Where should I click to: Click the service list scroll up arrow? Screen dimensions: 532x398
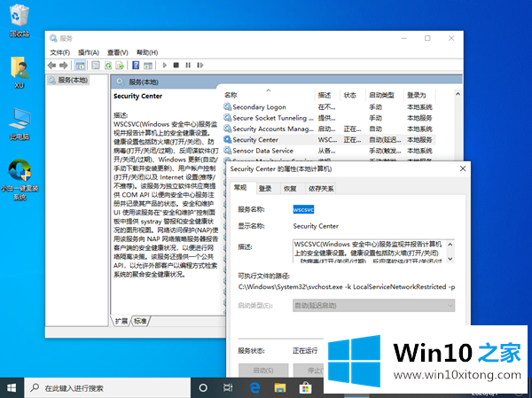pyautogui.click(x=458, y=94)
